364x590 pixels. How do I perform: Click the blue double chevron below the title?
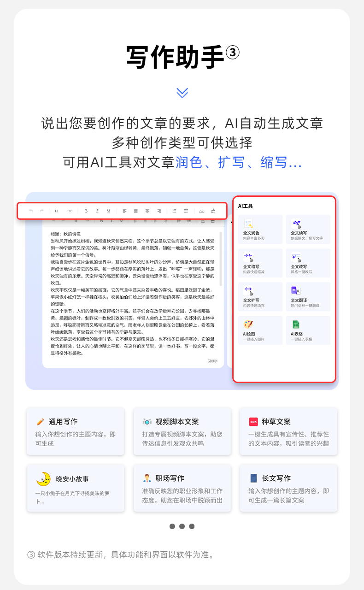[182, 93]
